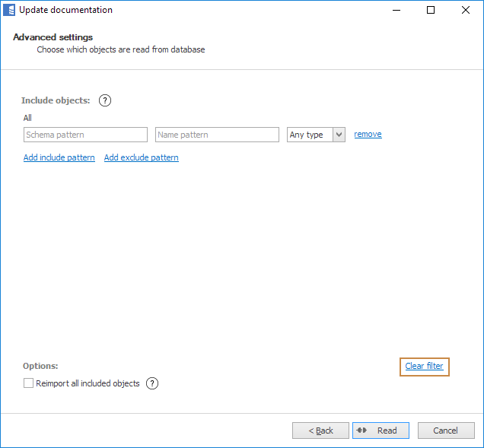Click the Dataedo app icon in title bar
Screen dimensions: 484x448
[8, 10]
